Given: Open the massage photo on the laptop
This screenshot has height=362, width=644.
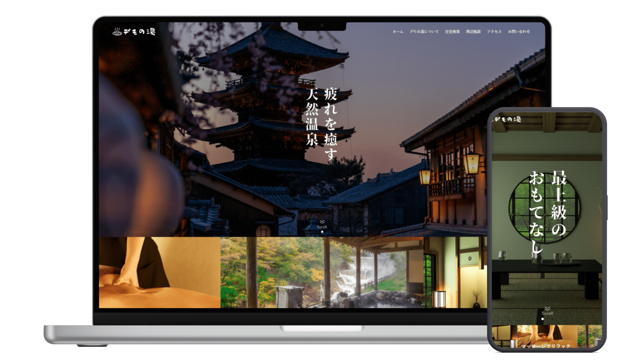Looking at the screenshot, I should [x=159, y=272].
